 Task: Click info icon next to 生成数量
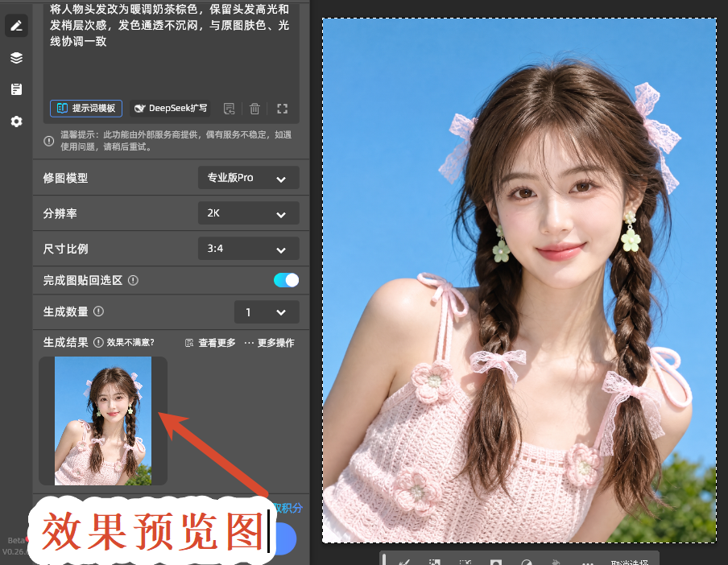pyautogui.click(x=98, y=311)
